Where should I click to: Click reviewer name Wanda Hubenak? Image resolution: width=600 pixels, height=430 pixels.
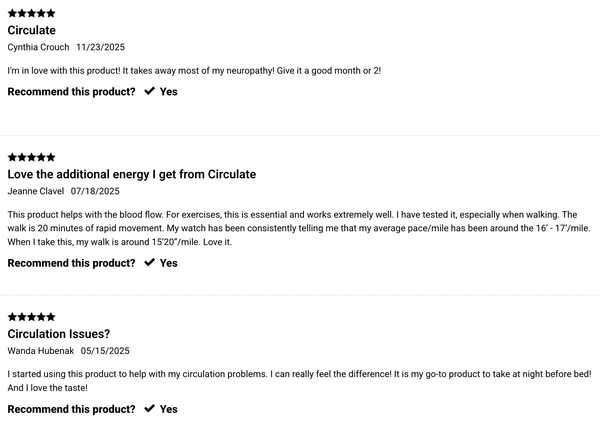40,351
